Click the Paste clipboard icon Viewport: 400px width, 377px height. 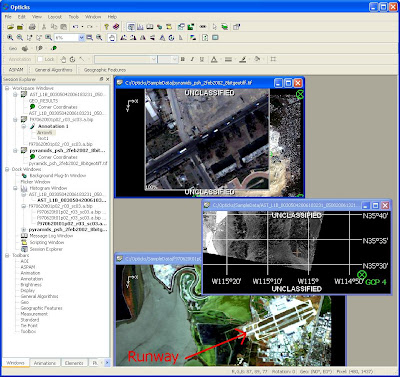coord(63,27)
